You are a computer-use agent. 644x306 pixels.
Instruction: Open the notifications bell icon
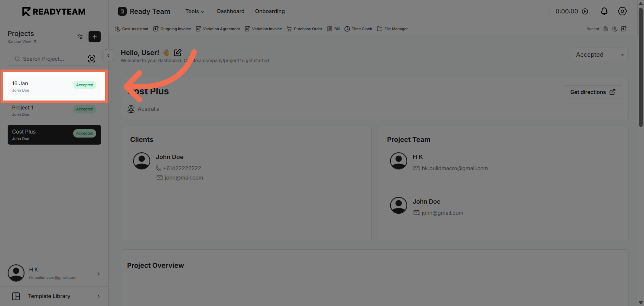604,11
